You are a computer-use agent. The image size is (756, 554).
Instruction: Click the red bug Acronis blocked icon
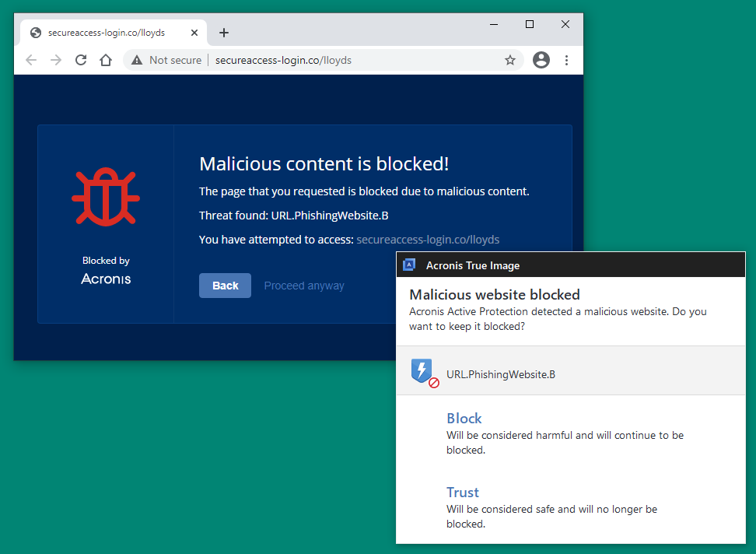[x=106, y=198]
